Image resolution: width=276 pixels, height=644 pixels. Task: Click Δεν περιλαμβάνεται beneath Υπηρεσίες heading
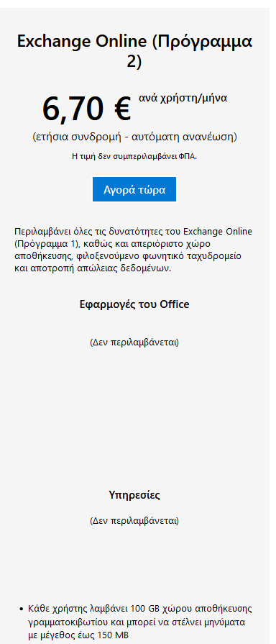point(134,521)
